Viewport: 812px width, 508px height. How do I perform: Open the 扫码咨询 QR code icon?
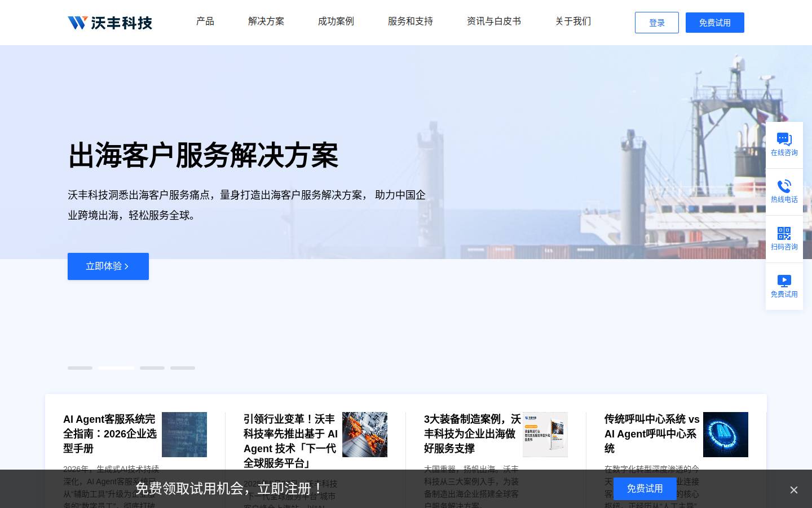[784, 234]
